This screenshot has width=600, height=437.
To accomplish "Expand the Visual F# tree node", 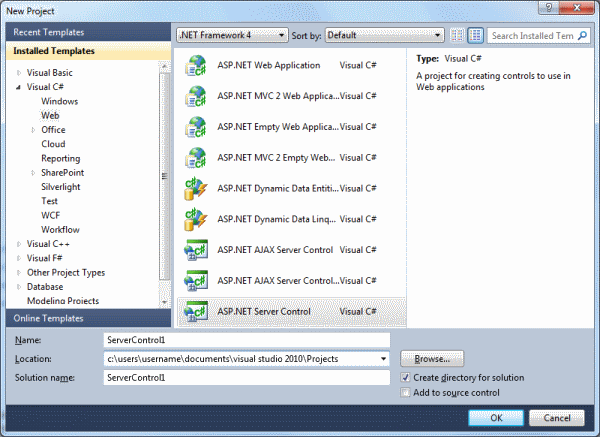I will (x=18, y=258).
